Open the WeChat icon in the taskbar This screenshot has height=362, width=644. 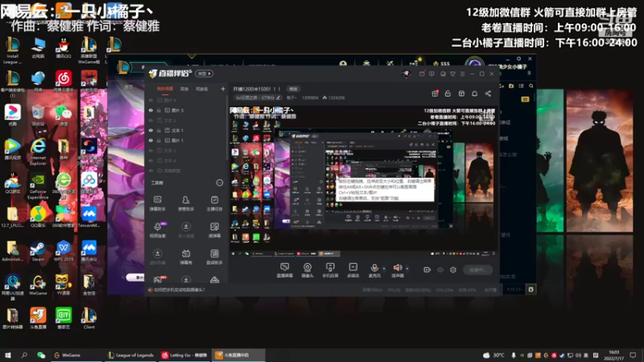[x=41, y=355]
